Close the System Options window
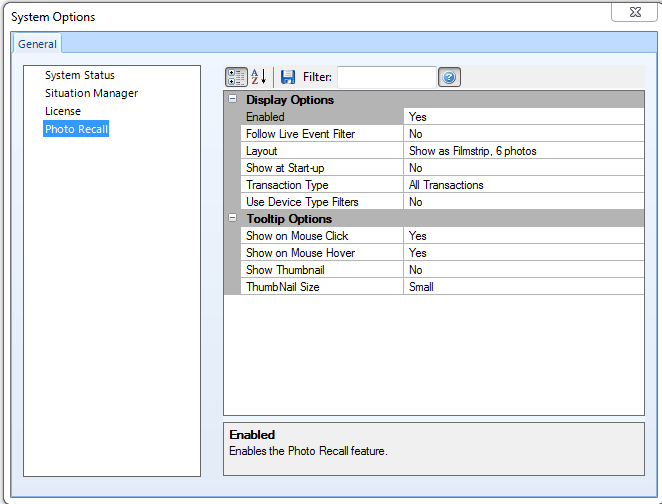This screenshot has height=504, width=662. [632, 12]
